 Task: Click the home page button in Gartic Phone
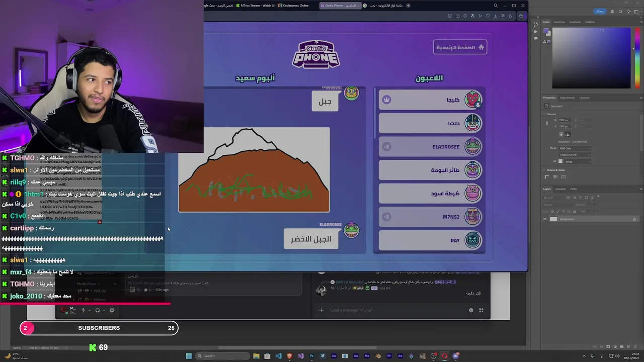point(460,47)
